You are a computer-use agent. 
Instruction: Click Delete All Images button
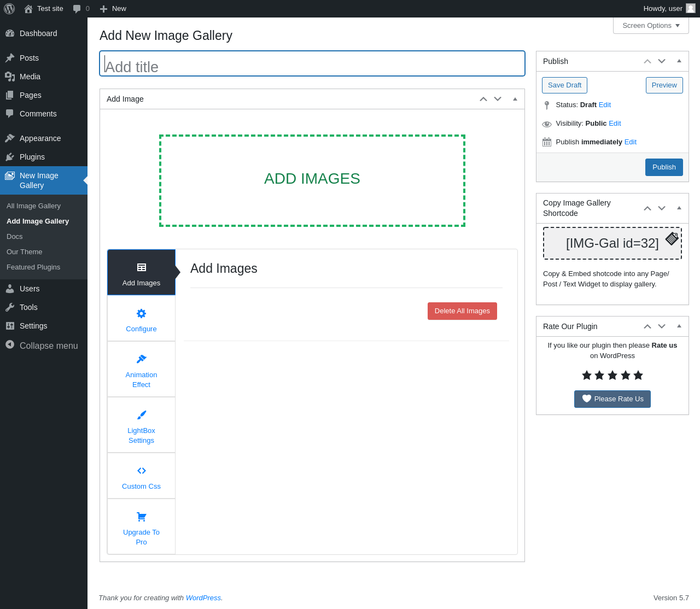(x=462, y=311)
